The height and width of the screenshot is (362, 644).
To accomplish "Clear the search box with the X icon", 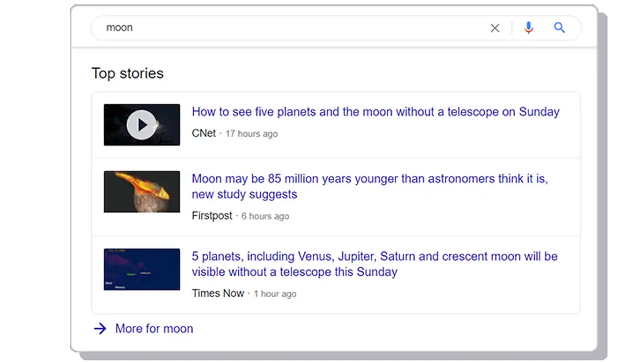I will coord(495,28).
